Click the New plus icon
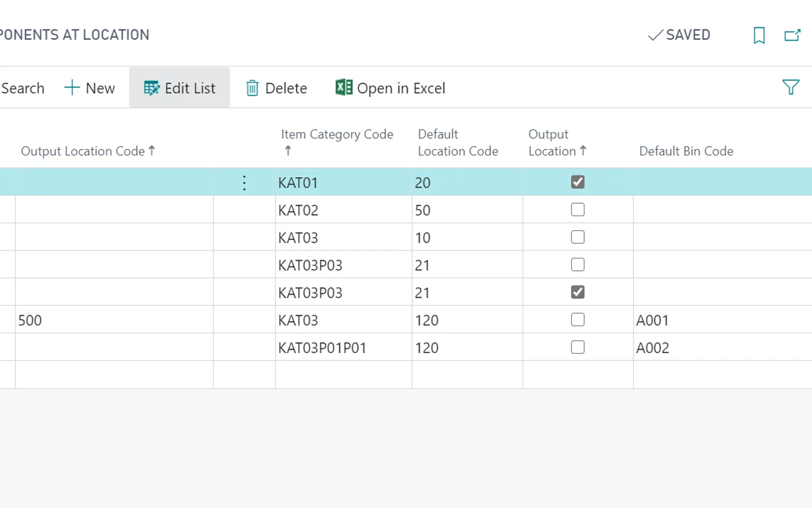Viewport: 812px width, 508px height. [72, 87]
